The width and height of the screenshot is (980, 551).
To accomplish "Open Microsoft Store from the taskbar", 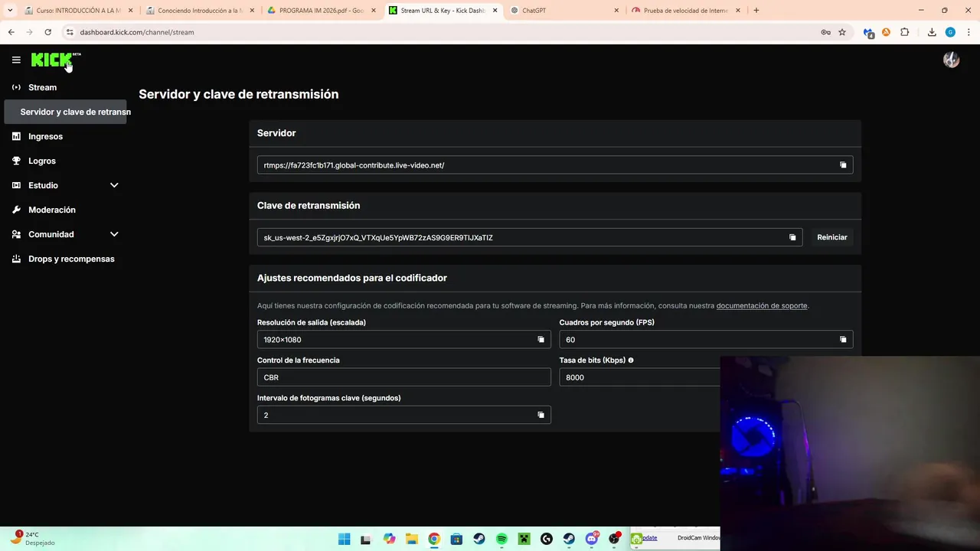I will (456, 539).
